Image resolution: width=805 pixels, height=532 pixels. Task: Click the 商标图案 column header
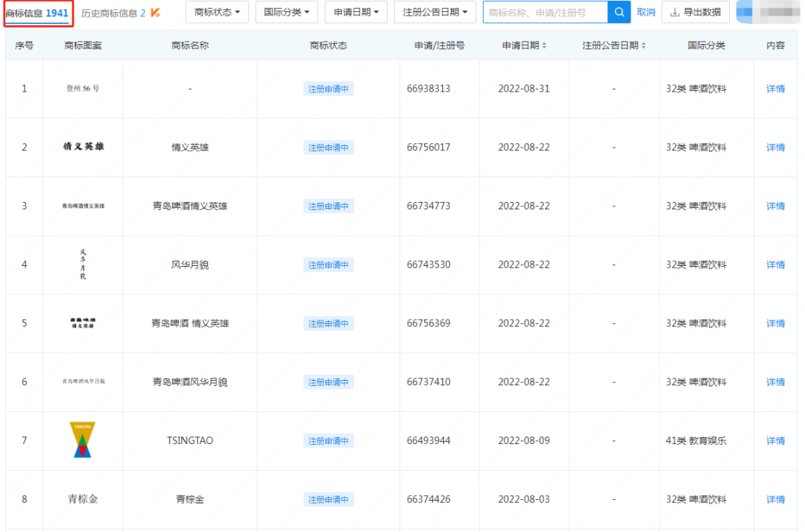point(83,45)
